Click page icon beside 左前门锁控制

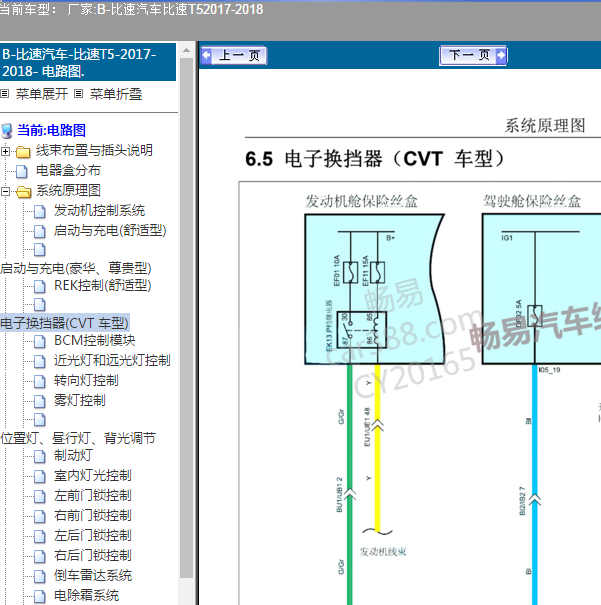tap(39, 497)
